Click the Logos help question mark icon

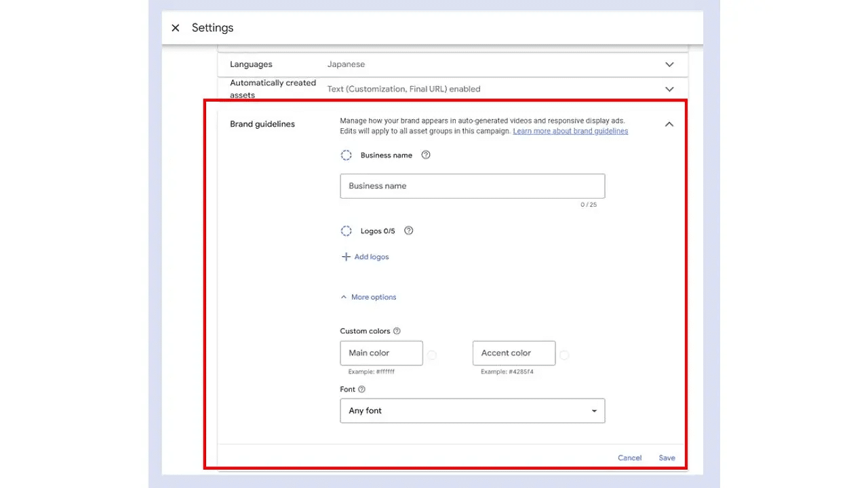coord(408,230)
